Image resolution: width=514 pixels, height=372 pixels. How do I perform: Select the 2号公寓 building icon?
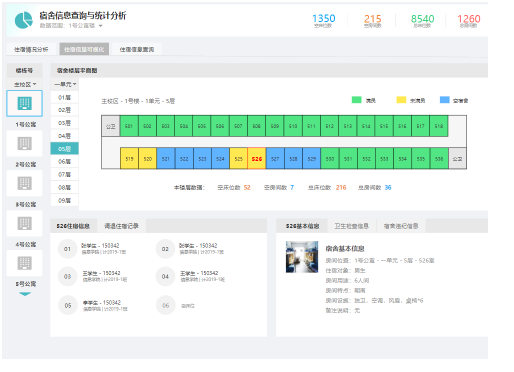24,143
